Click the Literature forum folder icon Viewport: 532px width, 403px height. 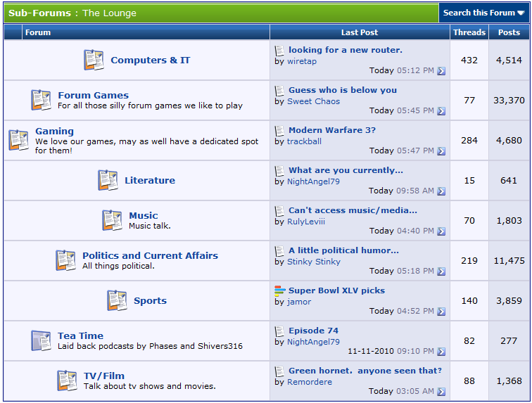pyautogui.click(x=108, y=180)
